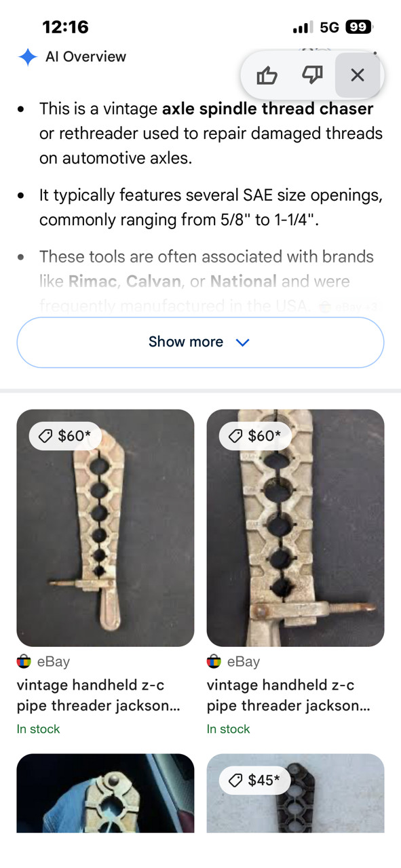Open the first eBay source icon
The image size is (401, 868).
coord(24,661)
